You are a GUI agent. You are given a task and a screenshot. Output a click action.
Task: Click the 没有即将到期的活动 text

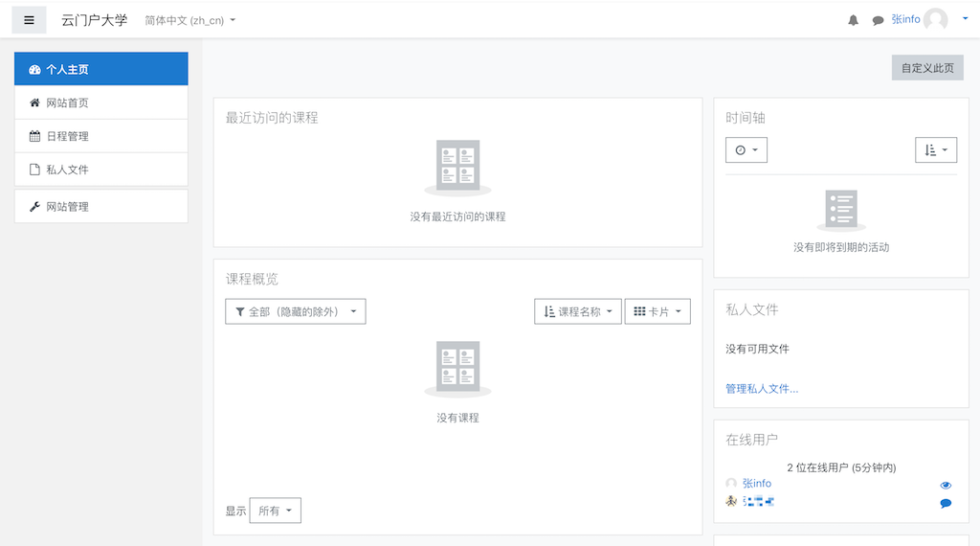841,247
